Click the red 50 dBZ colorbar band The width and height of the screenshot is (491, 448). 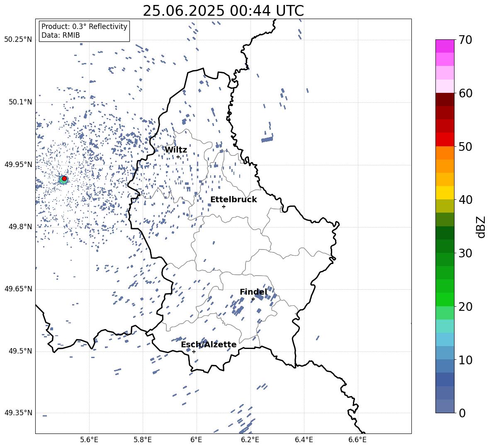(x=445, y=140)
